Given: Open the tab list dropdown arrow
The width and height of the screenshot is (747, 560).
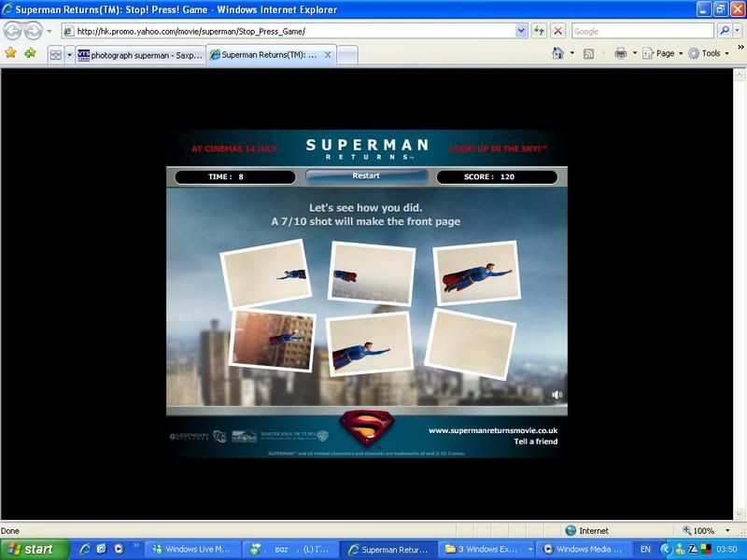Looking at the screenshot, I should [69, 55].
